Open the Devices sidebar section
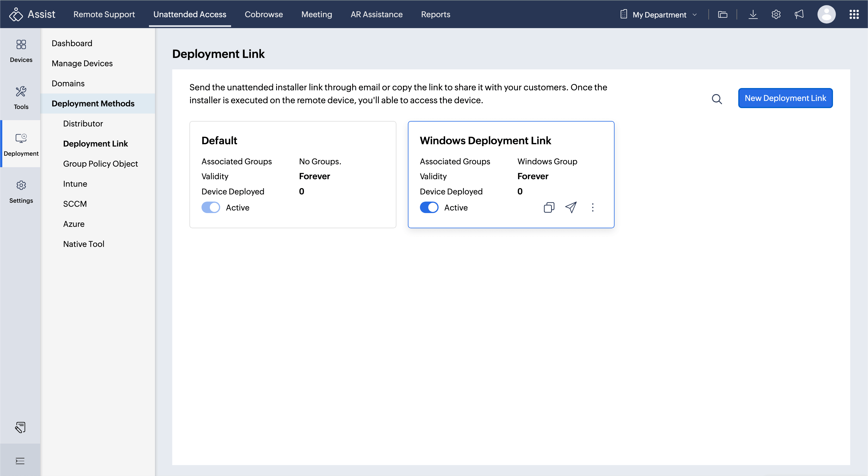This screenshot has width=868, height=476. click(21, 51)
